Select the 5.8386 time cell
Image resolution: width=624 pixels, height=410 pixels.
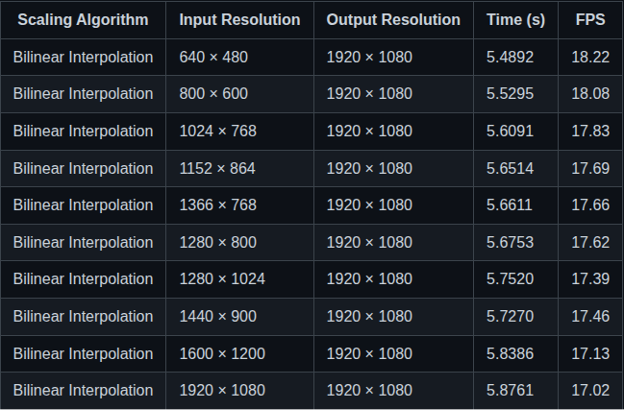(x=510, y=353)
